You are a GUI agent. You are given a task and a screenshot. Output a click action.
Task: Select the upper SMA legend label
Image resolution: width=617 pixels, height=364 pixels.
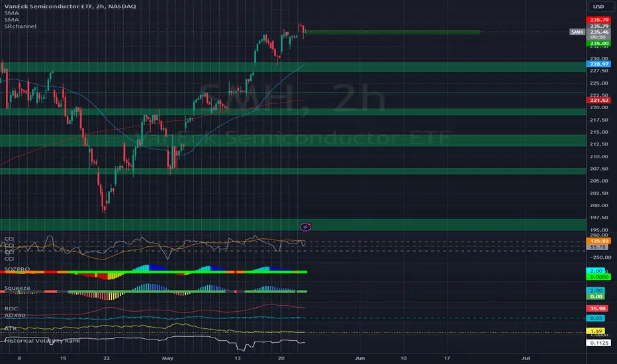point(11,13)
